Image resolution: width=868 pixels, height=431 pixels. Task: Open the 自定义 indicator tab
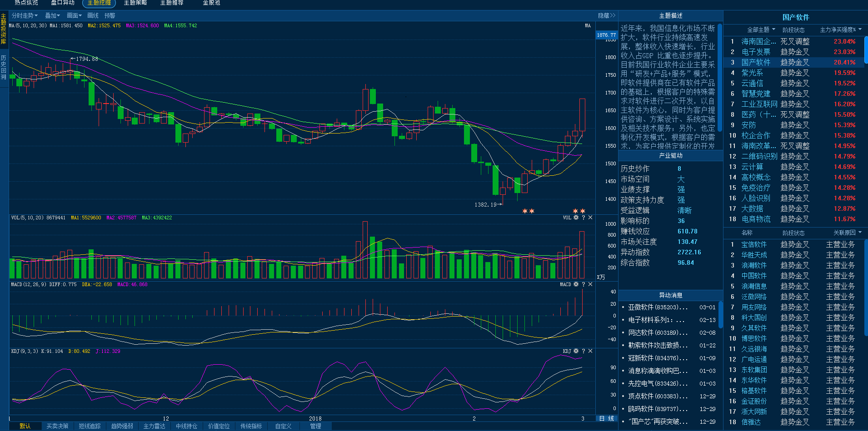[283, 426]
